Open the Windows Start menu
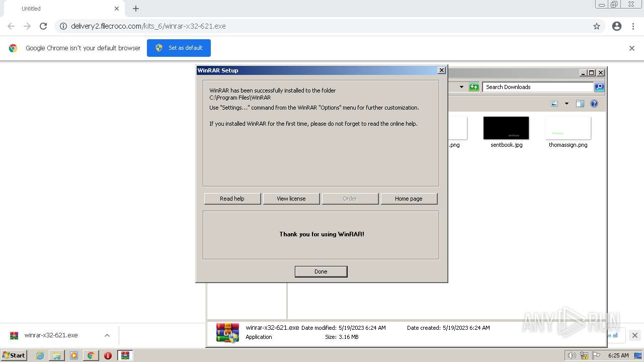This screenshot has width=644, height=362. 14,355
